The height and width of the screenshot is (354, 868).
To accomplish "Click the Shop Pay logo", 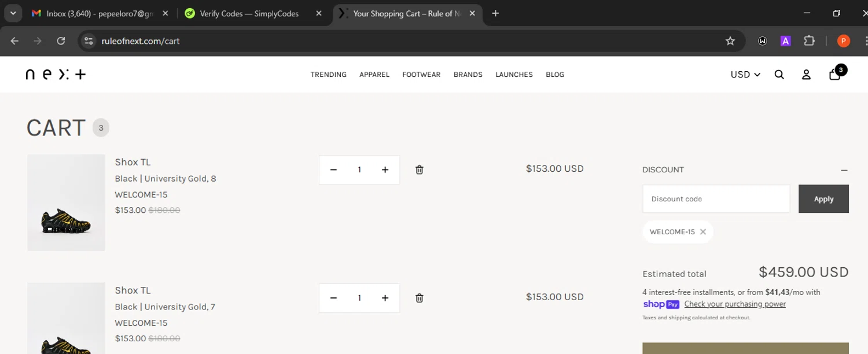I will pos(661,304).
